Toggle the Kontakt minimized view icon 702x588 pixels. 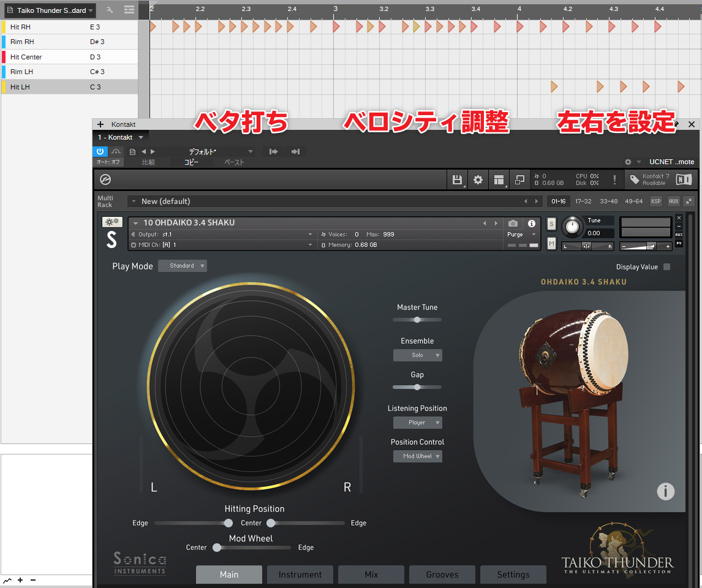pyautogui.click(x=520, y=180)
